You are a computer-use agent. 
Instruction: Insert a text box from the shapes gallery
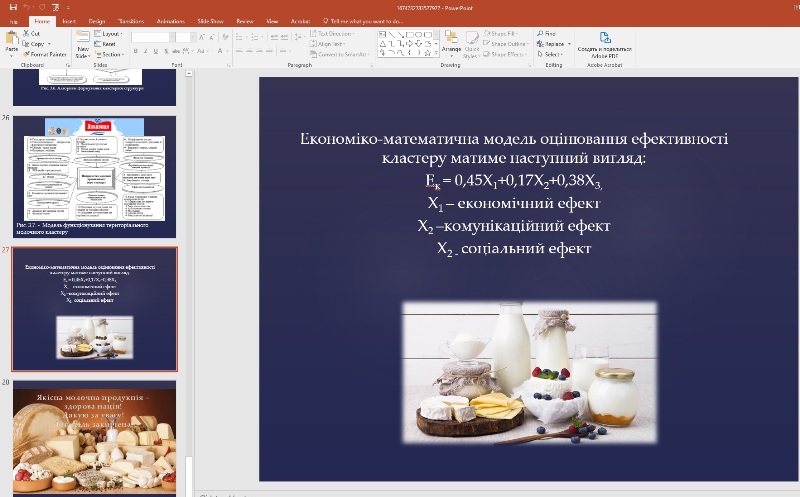(x=383, y=35)
